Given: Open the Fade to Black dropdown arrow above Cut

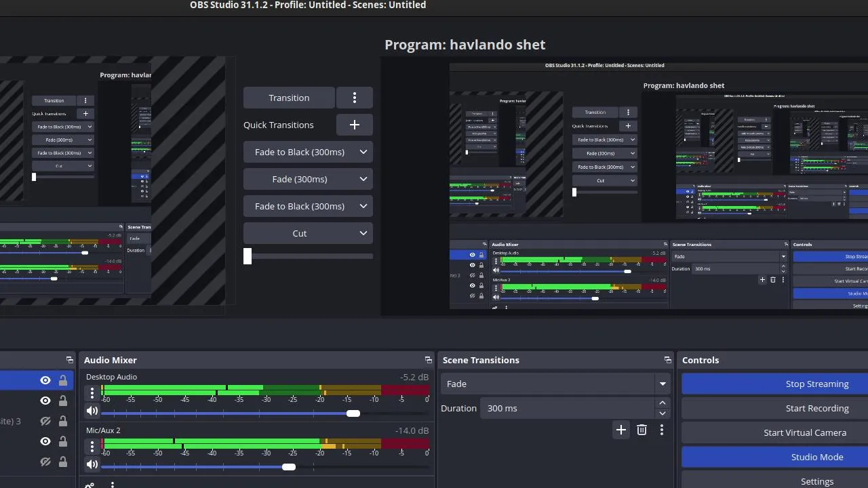Looking at the screenshot, I should coord(363,206).
